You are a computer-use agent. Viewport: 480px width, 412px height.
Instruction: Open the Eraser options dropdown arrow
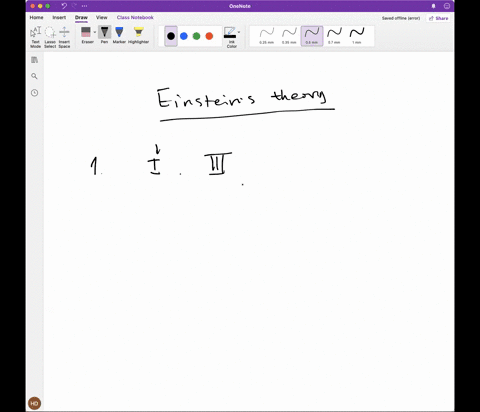click(95, 32)
